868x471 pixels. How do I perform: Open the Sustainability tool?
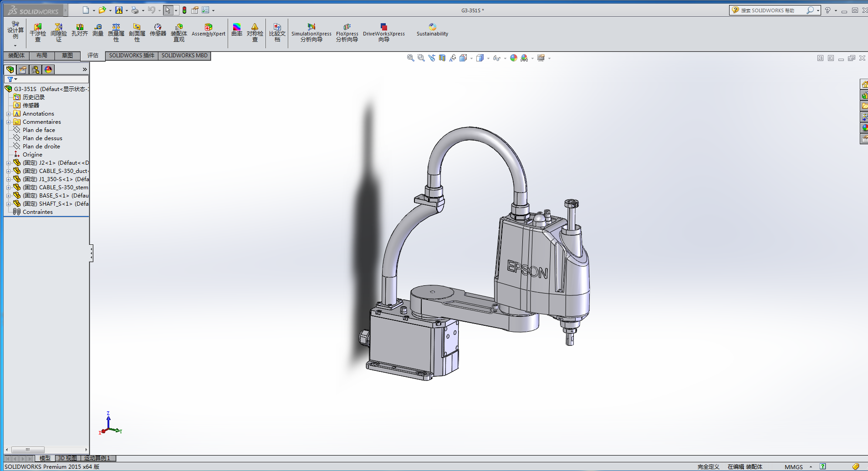click(x=432, y=30)
